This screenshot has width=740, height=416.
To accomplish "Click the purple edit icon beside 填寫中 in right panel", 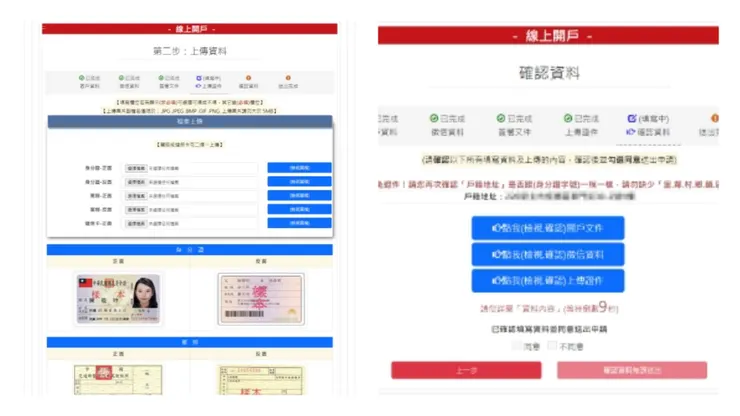I will point(632,118).
